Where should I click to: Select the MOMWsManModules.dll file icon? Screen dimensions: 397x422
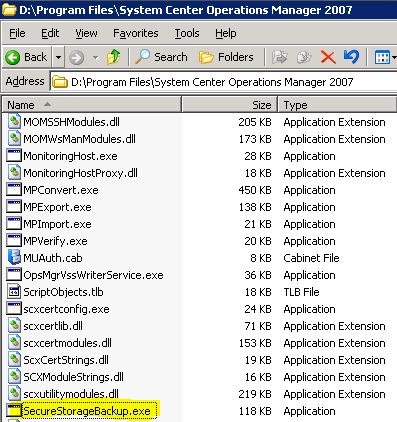14,139
